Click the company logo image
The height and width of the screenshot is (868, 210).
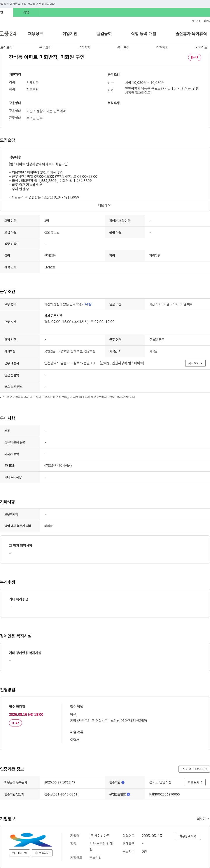pos(31,840)
